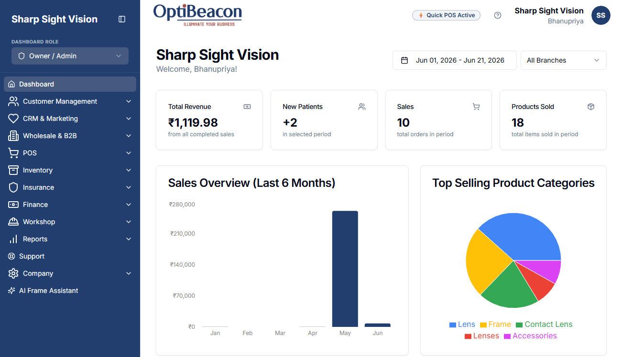Screen dimensions: 644x357
Task: Click the Finance banknote icon in sidebar
Action: click(13, 205)
